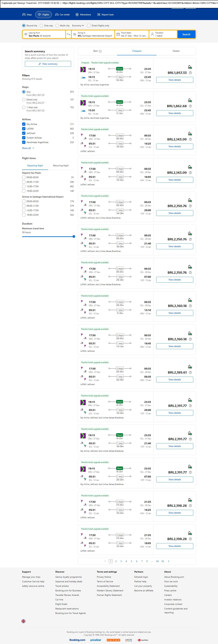Select the Direct only stops filter
Screen dimensions: 218x644
pyautogui.click(x=24, y=100)
